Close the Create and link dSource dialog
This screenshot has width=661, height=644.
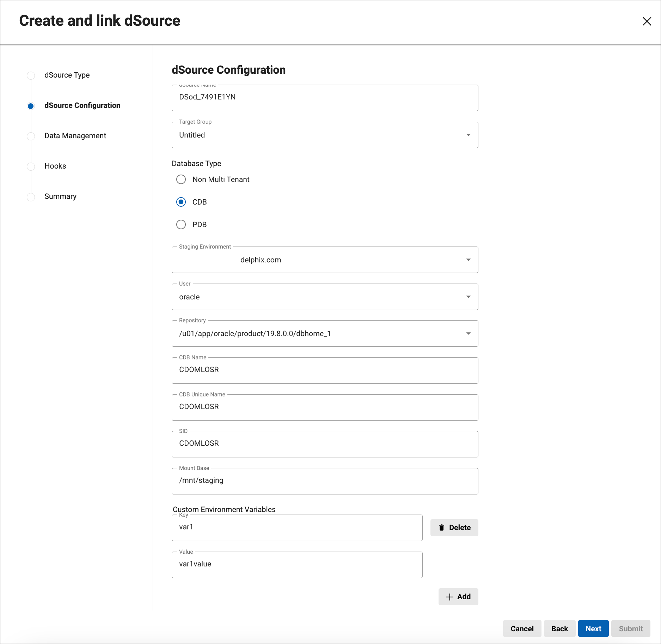(x=647, y=21)
